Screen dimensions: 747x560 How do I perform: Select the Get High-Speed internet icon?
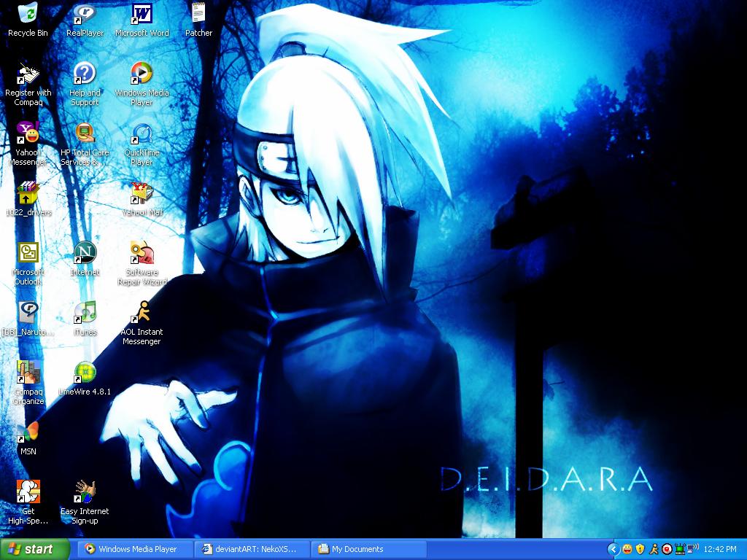(x=28, y=503)
